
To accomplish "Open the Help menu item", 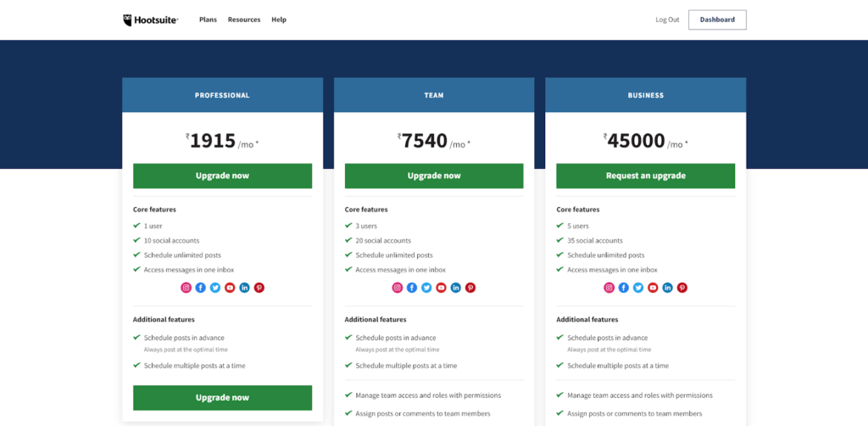I will pyautogui.click(x=279, y=20).
